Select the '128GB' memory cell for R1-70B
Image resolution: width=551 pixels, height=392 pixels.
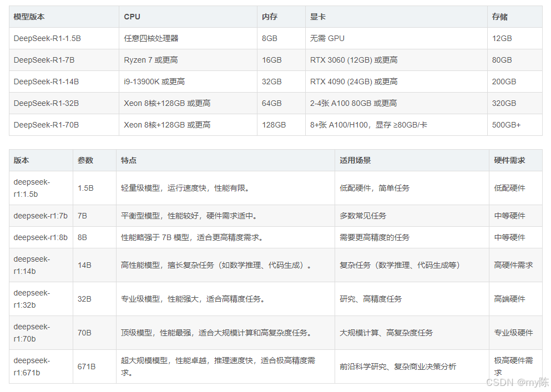[x=281, y=125]
